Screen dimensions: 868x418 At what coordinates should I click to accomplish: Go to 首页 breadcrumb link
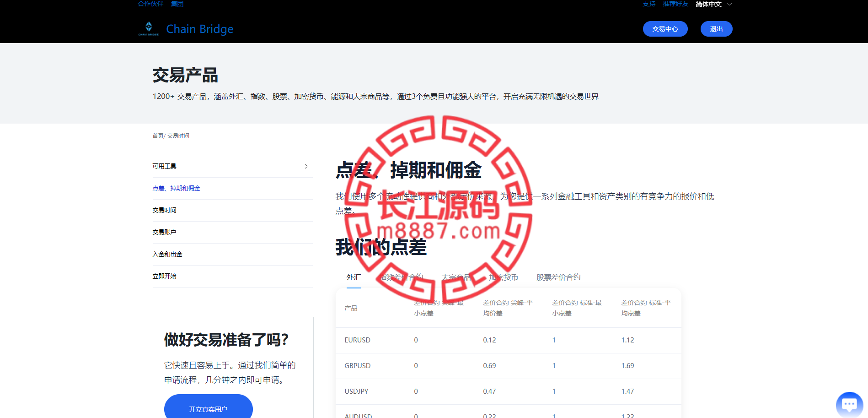158,136
